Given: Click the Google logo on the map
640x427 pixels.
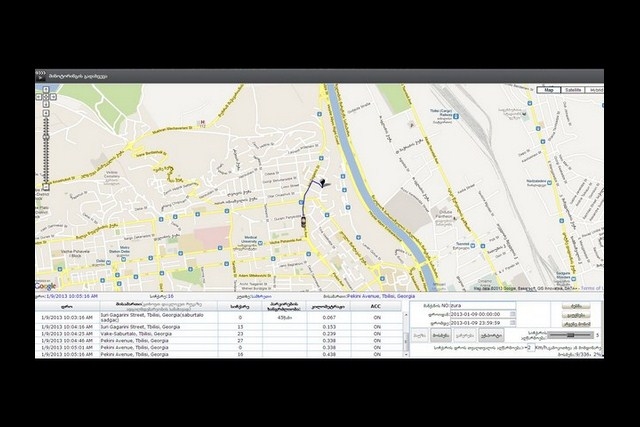Looking at the screenshot, I should [x=46, y=286].
